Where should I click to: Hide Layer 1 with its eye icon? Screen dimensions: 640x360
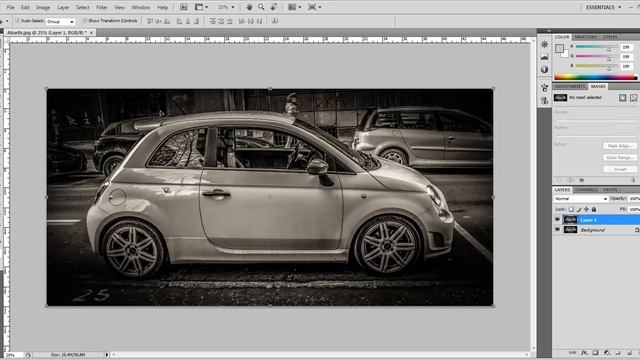pos(558,220)
